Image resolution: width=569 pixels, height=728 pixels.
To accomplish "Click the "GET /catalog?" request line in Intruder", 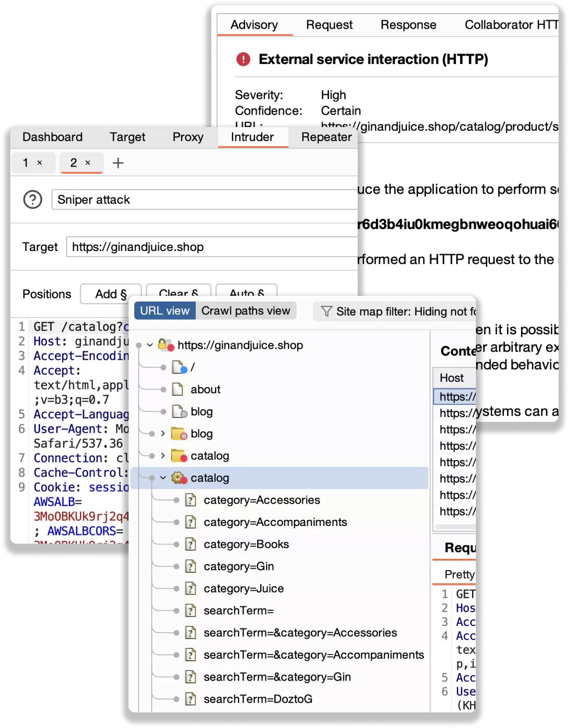I will coord(81,327).
